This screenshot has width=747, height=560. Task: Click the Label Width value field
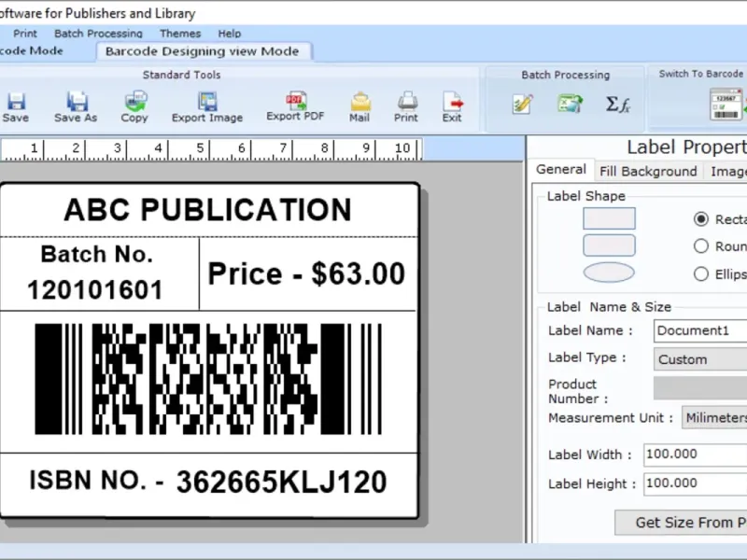coord(696,455)
